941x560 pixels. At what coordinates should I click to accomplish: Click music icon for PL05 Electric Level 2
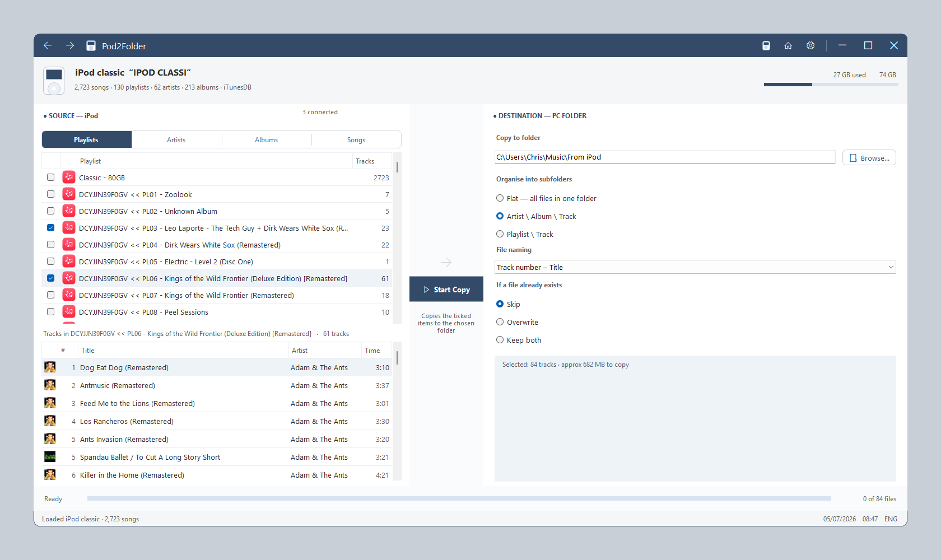pyautogui.click(x=69, y=261)
